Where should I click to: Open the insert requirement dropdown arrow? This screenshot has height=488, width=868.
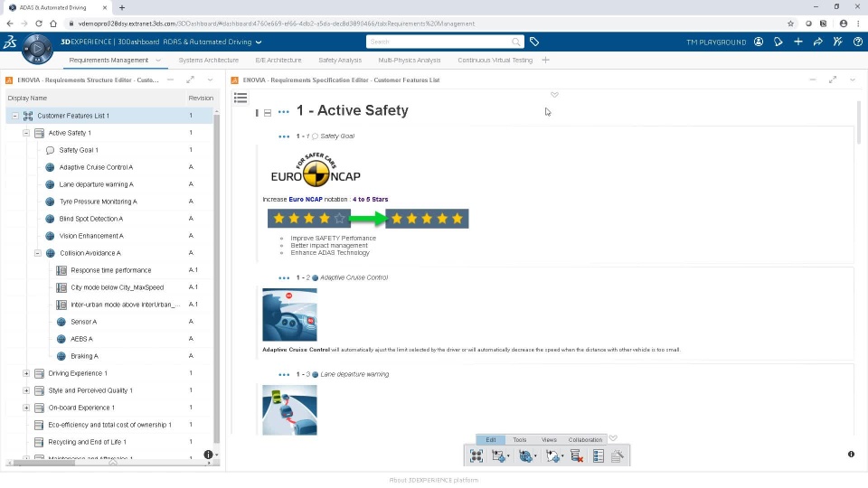coord(535,456)
